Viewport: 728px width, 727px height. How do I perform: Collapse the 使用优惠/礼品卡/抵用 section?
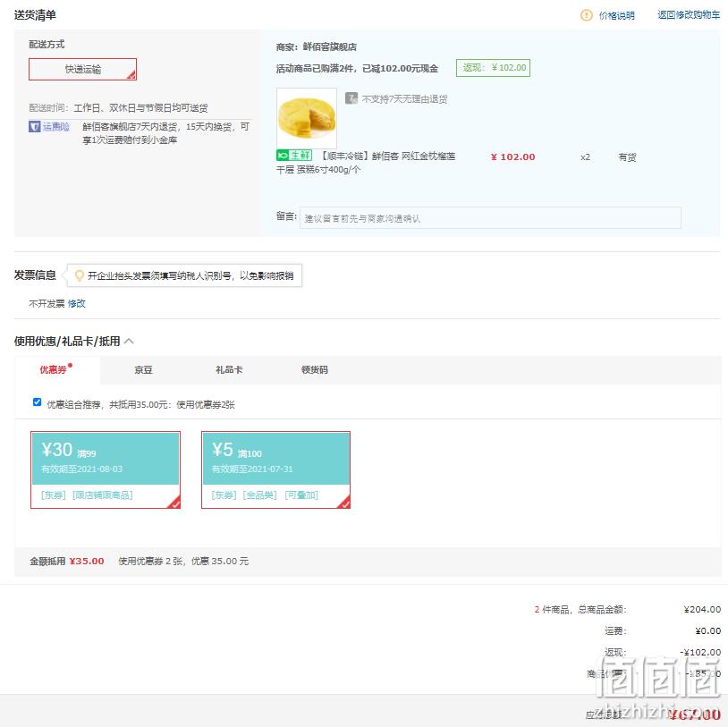click(x=129, y=342)
